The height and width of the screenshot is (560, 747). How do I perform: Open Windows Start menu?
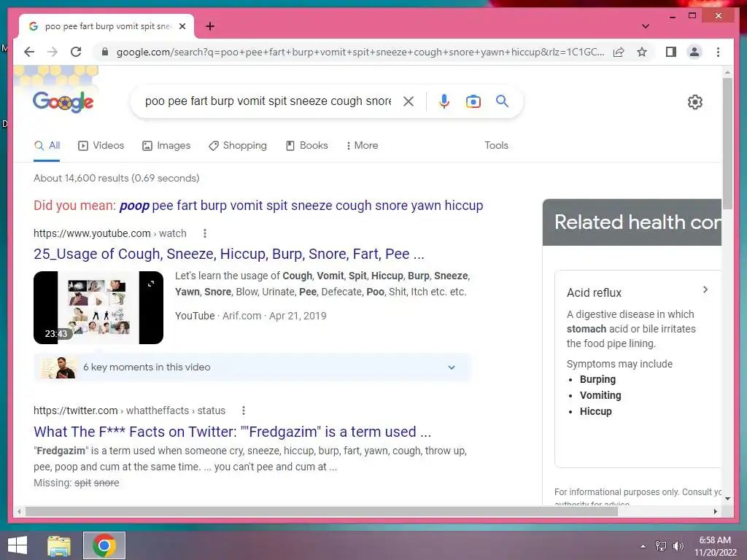[x=18, y=545]
